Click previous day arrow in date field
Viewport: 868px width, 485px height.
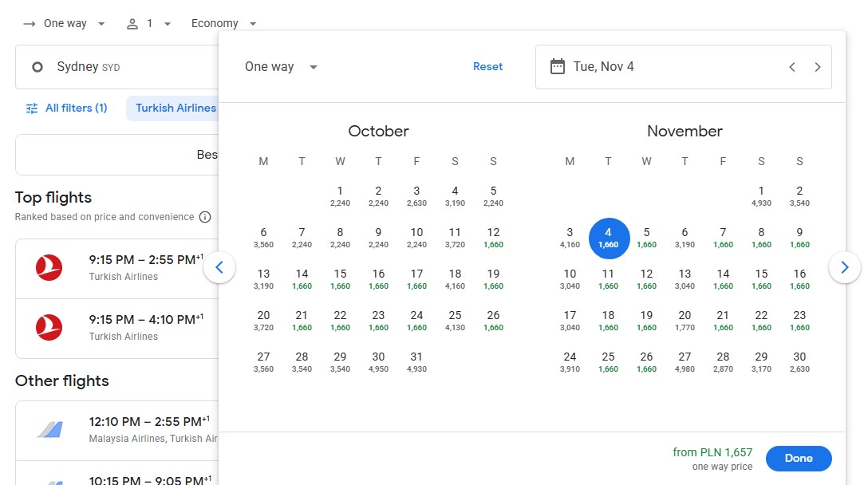[x=792, y=67]
